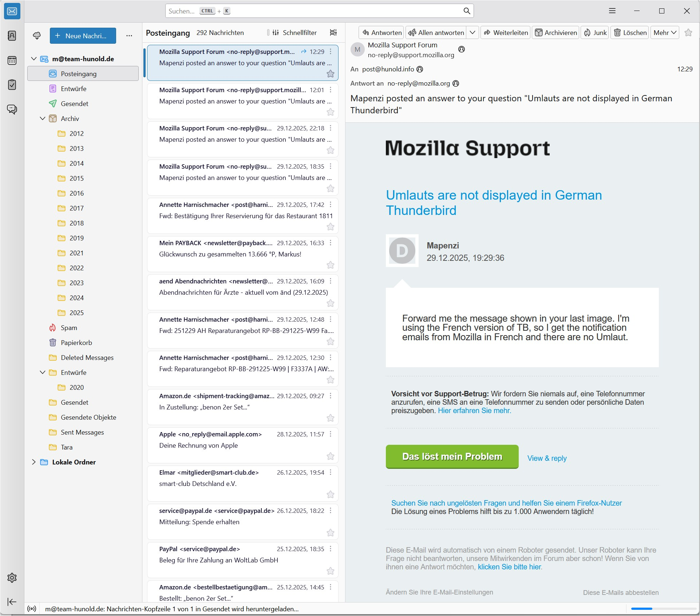Viewport: 700px width, 616px height.
Task: Open the Chat view icon
Action: tap(12, 109)
